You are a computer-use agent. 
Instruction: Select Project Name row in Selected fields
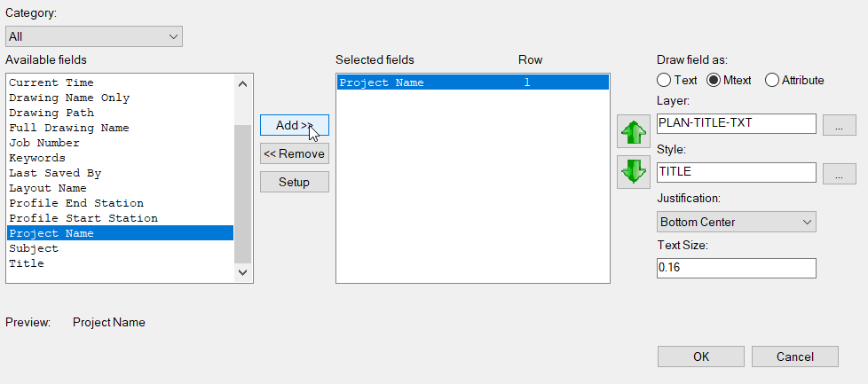(x=473, y=82)
